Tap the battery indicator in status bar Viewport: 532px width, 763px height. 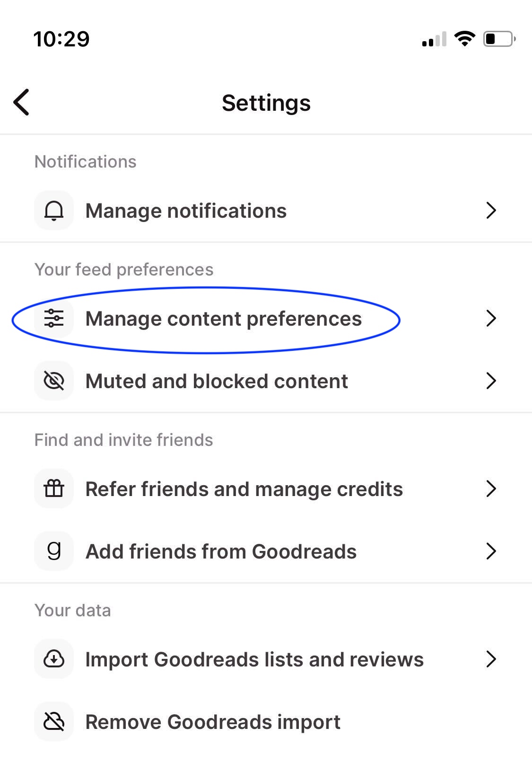(x=499, y=39)
